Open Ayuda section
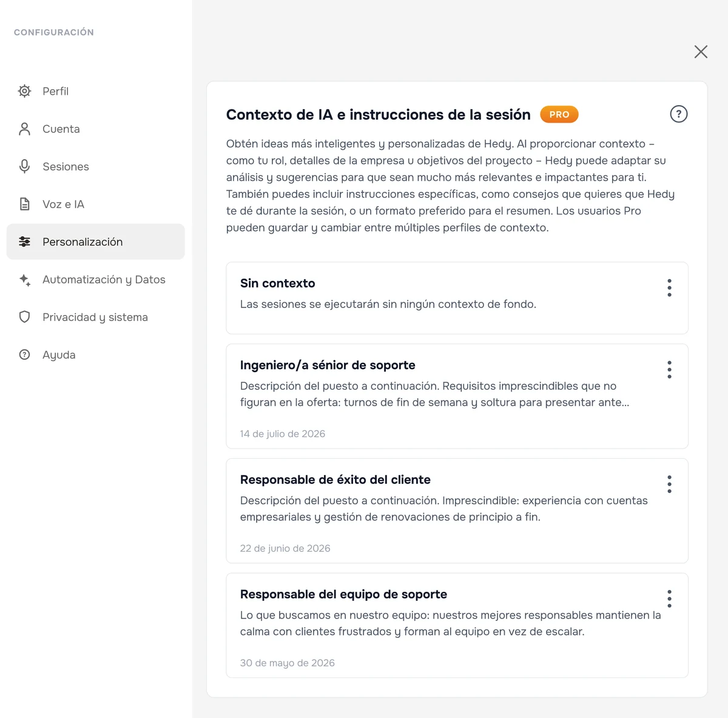 click(96, 354)
